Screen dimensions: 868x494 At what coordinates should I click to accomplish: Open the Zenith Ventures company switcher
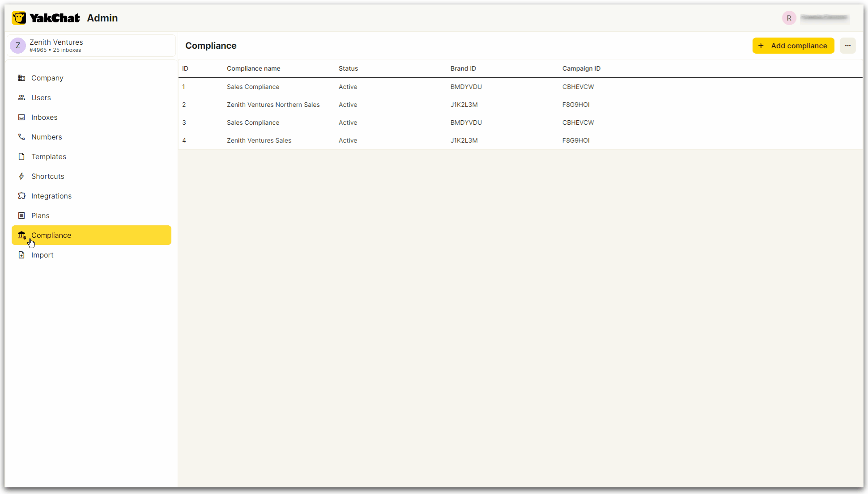click(x=91, y=46)
